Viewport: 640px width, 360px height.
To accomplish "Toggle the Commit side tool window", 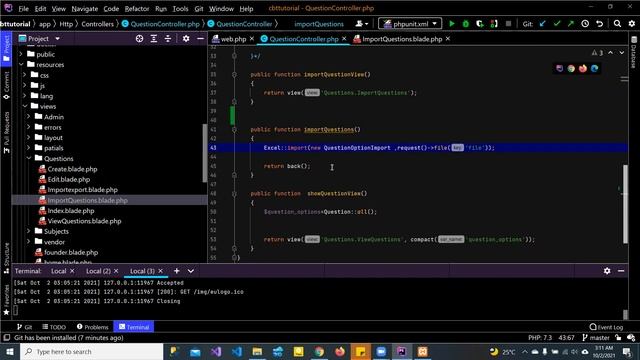I will point(6,85).
